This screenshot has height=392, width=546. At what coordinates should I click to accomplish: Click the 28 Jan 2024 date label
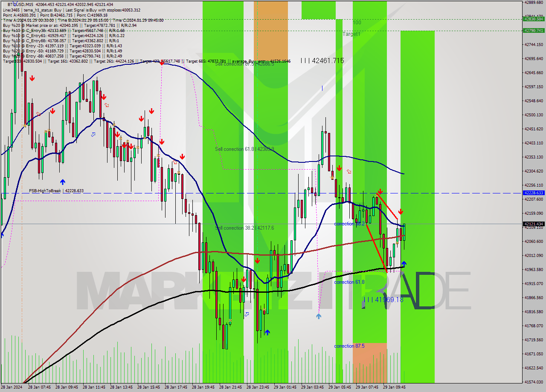tap(12, 387)
